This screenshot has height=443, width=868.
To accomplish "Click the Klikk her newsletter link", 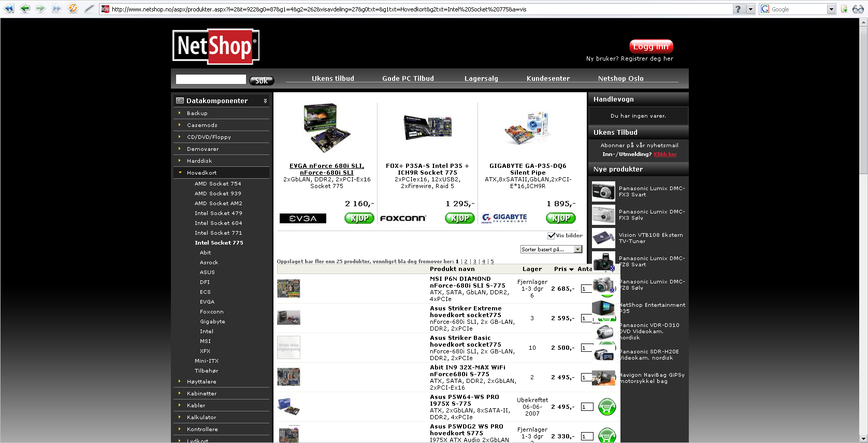I will (665, 154).
